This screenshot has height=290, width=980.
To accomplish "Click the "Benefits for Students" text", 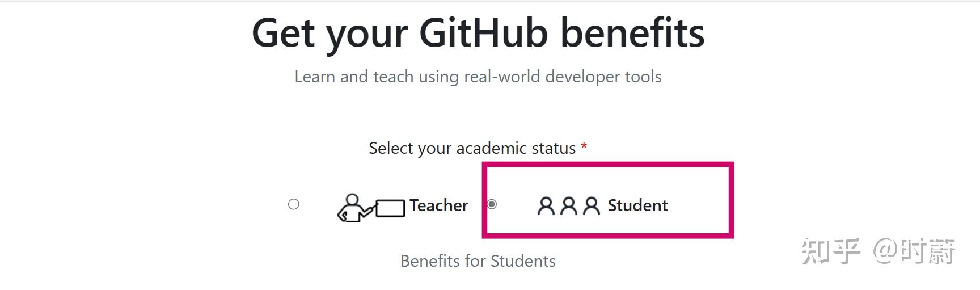I will coord(478,261).
